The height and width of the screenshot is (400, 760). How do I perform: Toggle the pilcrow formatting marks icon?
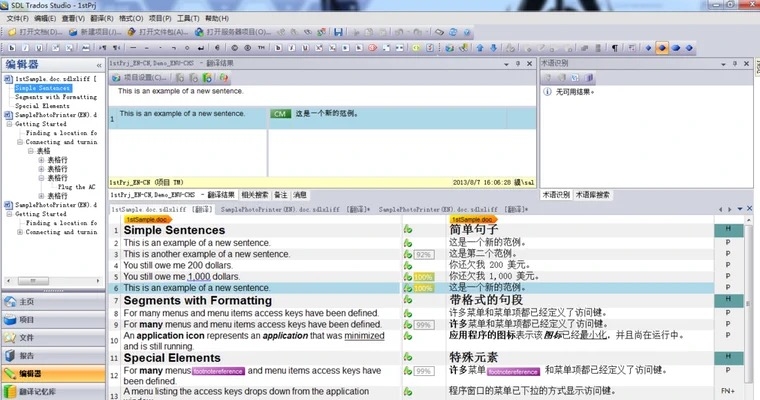pos(615,48)
